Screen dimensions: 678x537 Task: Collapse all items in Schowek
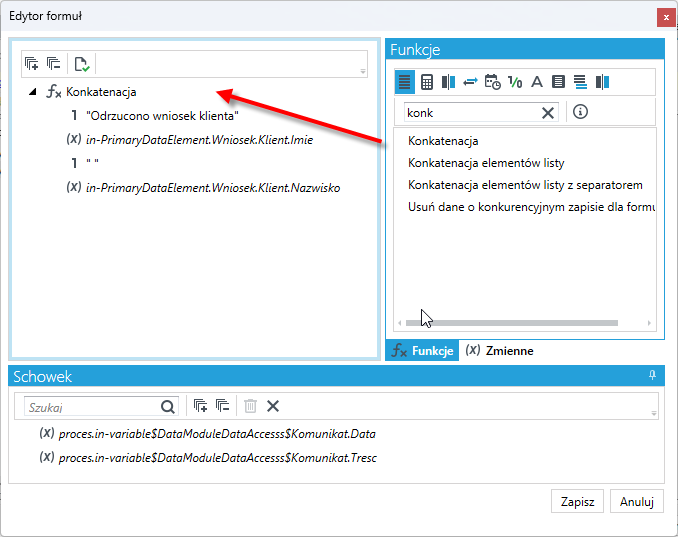click(223, 406)
